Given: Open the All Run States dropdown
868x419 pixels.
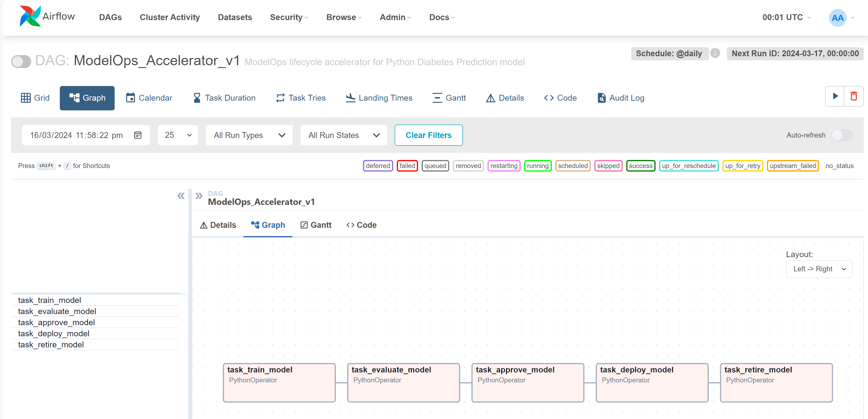Looking at the screenshot, I should (344, 135).
